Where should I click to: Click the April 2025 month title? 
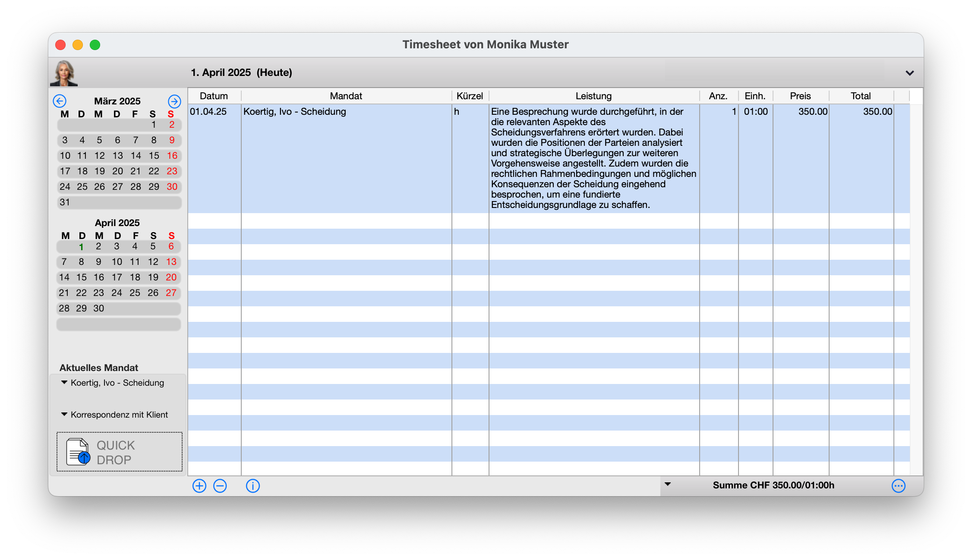[117, 223]
